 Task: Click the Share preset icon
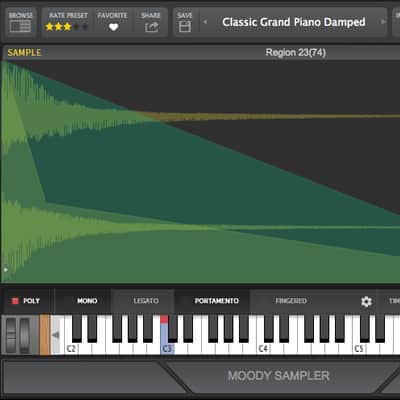tap(151, 27)
